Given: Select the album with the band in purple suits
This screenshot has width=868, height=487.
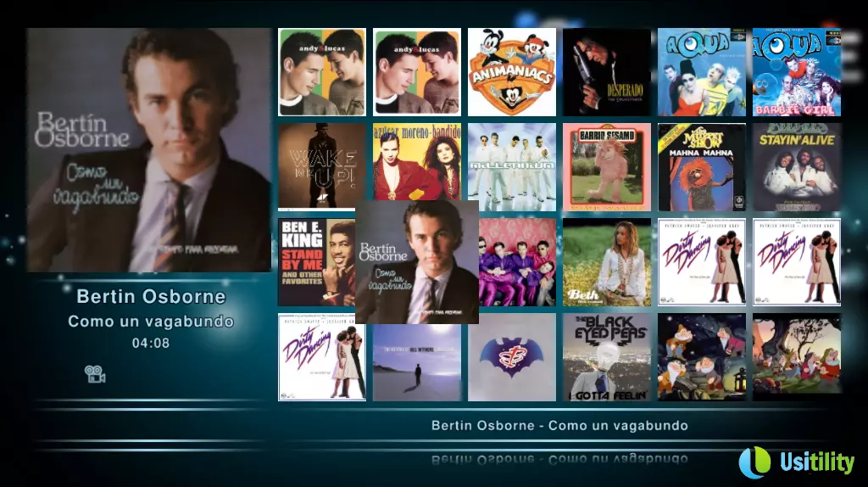Looking at the screenshot, I should pos(518,262).
